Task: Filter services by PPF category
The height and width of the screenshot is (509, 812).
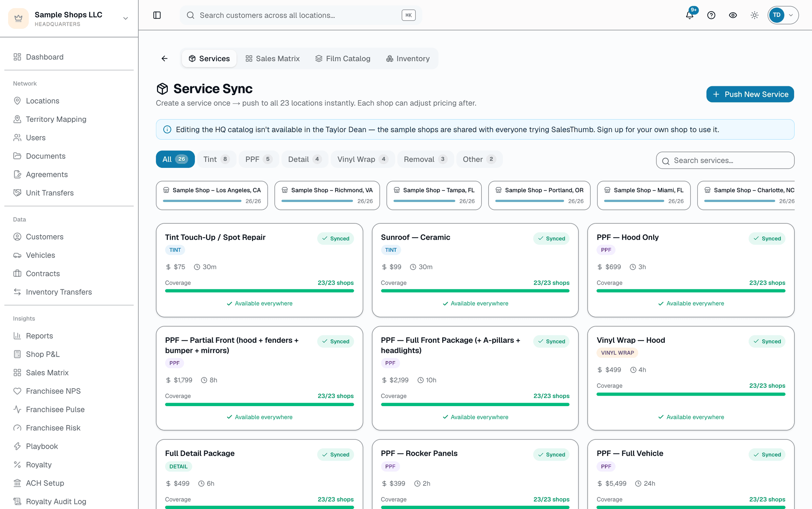Action: pos(259,159)
